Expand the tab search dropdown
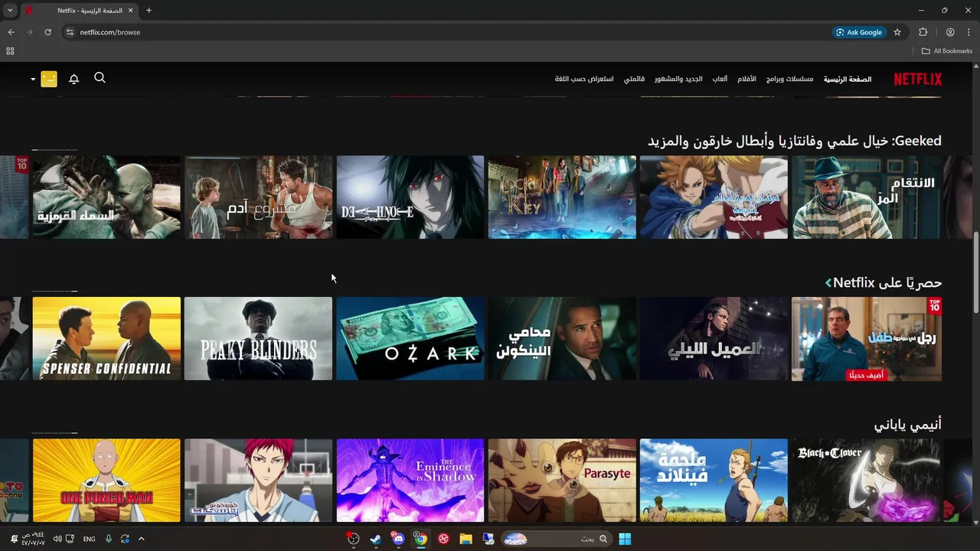The height and width of the screenshot is (551, 980). coord(10,11)
